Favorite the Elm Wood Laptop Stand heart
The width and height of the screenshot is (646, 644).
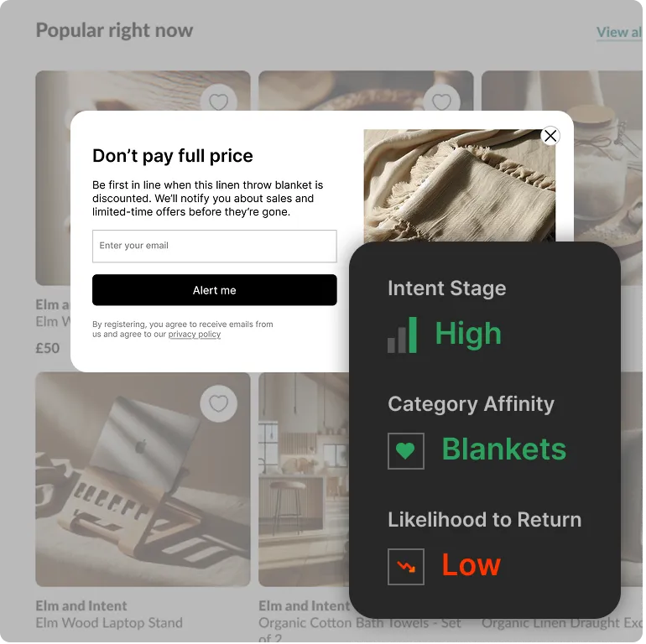219,405
